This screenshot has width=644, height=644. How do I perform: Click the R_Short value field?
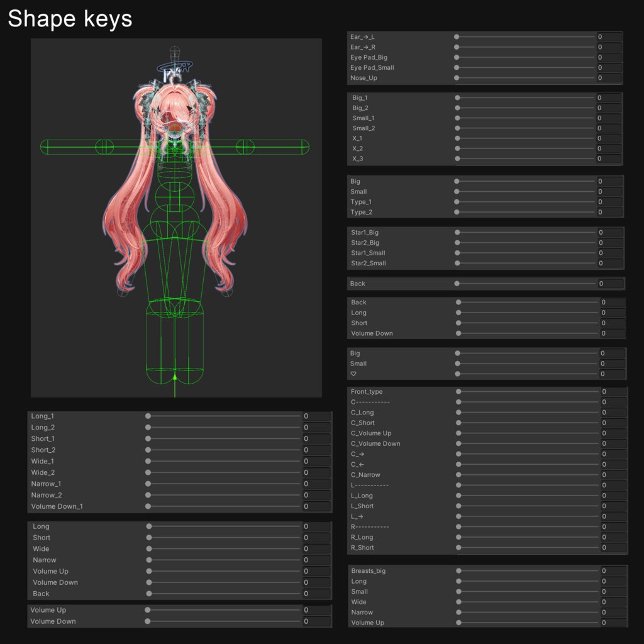614,548
